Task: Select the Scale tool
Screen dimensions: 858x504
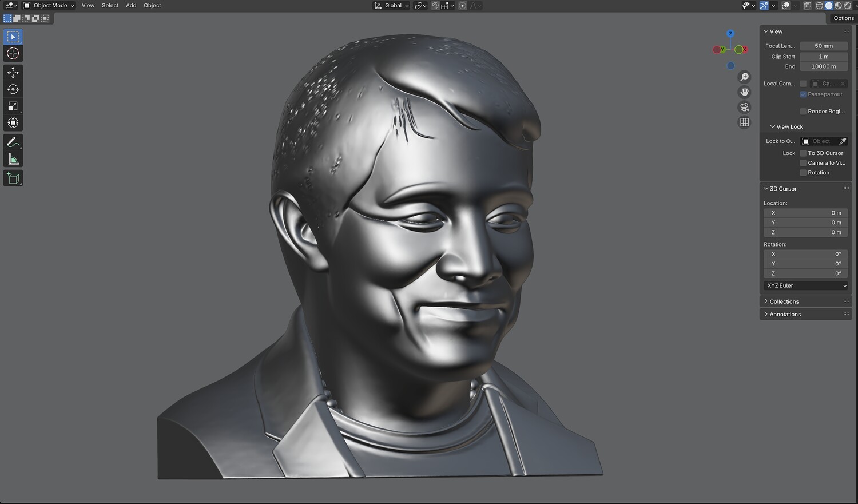Action: [x=13, y=106]
